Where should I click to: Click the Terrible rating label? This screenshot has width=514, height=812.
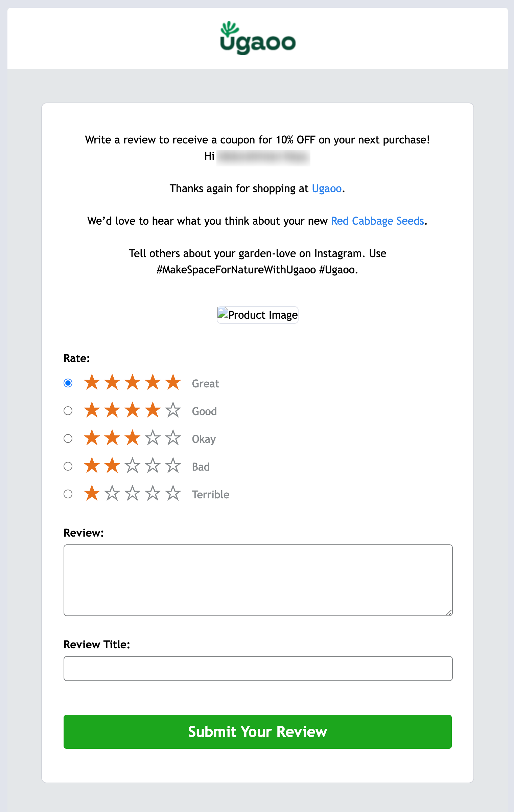[x=211, y=495]
